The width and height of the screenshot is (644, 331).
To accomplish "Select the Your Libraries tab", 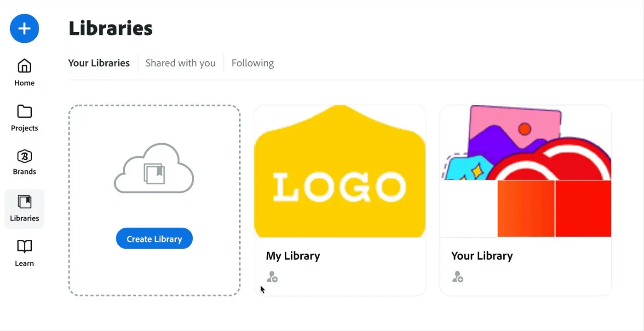I will pos(98,63).
